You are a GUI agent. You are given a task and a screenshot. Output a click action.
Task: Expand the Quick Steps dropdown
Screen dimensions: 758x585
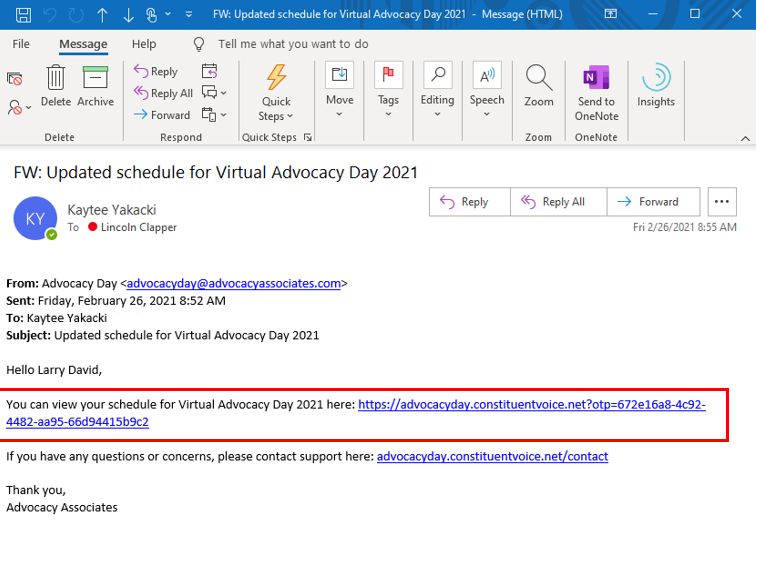(x=276, y=92)
